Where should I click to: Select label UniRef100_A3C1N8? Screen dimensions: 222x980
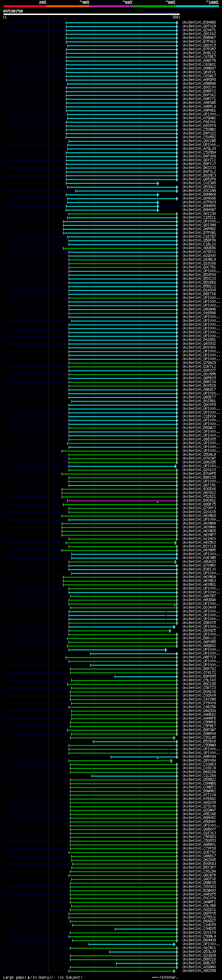199,191
